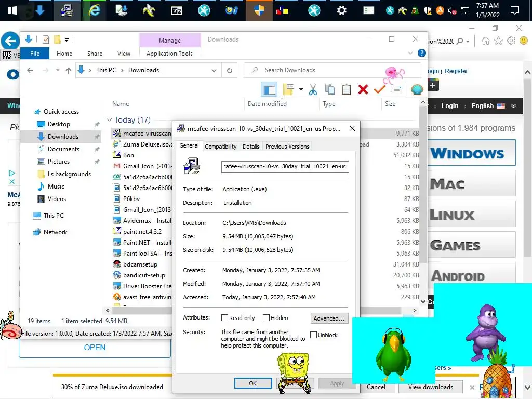Click the refresh button beside the address bar

tap(229, 70)
